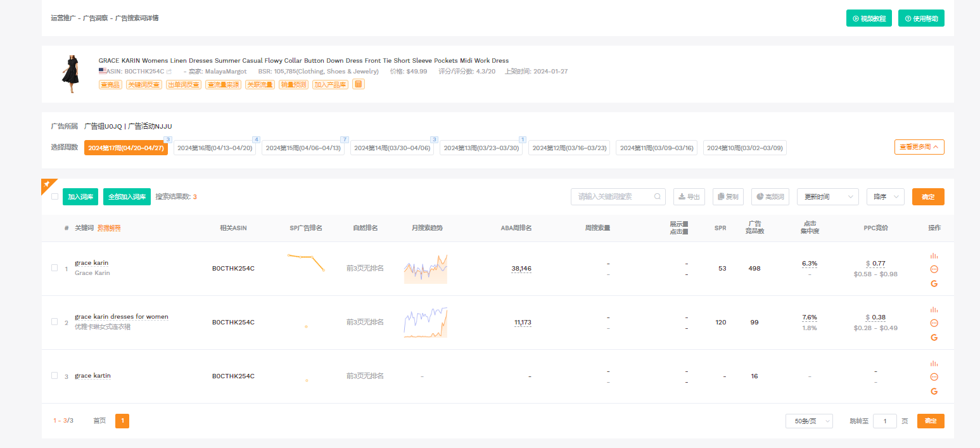The width and height of the screenshot is (980, 448).
Task: Select week tab 2024第16周(04/13~04/20)
Action: coord(215,148)
